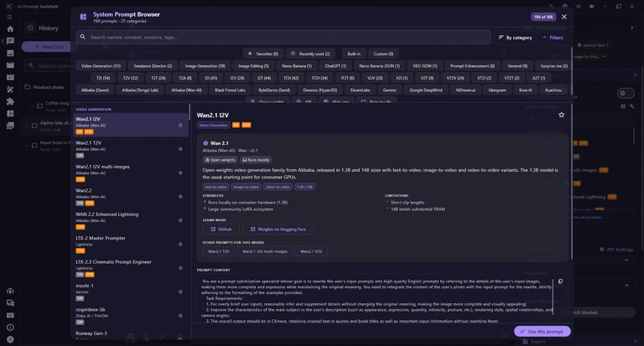This screenshot has width=644, height=346.
Task: Select cogvideox-5b prompt in list
Action: pyautogui.click(x=131, y=316)
